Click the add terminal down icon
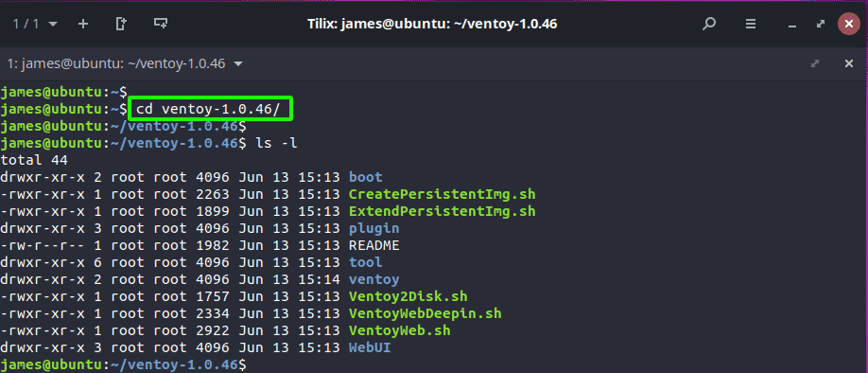The image size is (868, 373). click(161, 24)
